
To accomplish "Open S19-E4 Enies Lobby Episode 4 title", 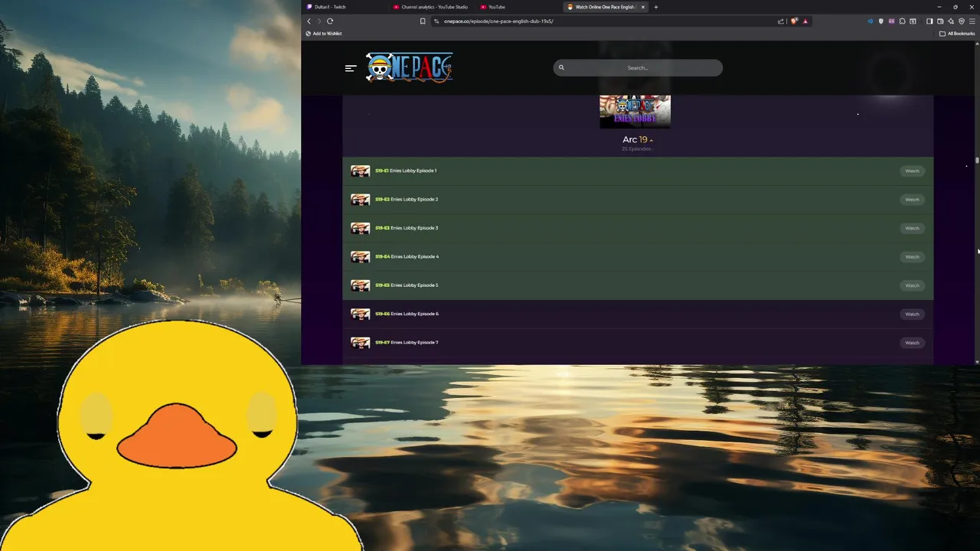I will coord(407,256).
